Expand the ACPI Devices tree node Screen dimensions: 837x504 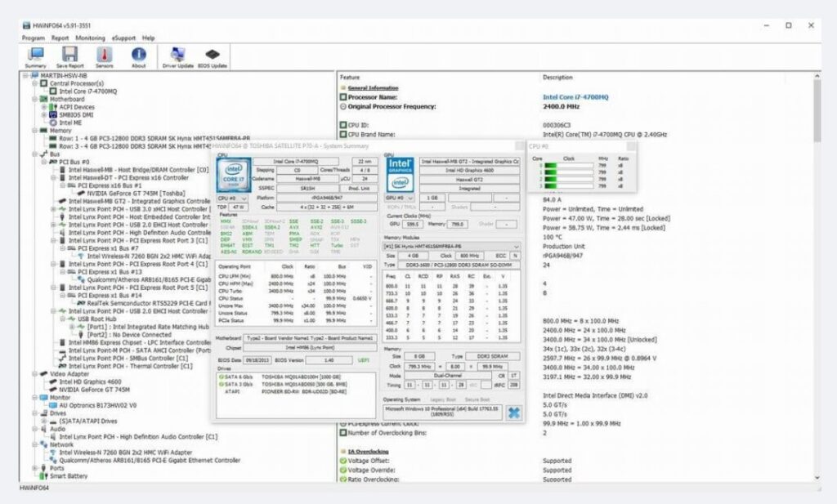tap(44, 107)
